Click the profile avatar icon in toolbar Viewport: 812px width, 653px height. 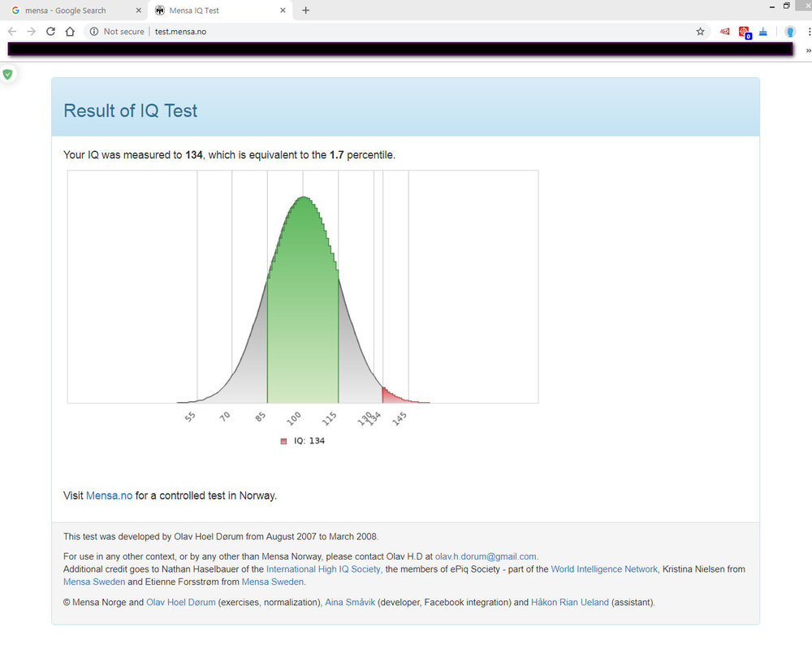(x=789, y=32)
